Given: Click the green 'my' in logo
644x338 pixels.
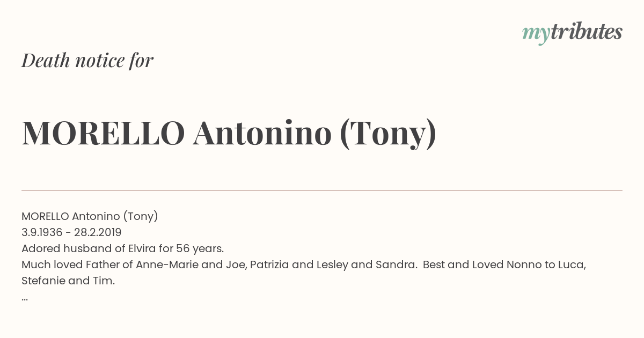Looking at the screenshot, I should 536,35.
